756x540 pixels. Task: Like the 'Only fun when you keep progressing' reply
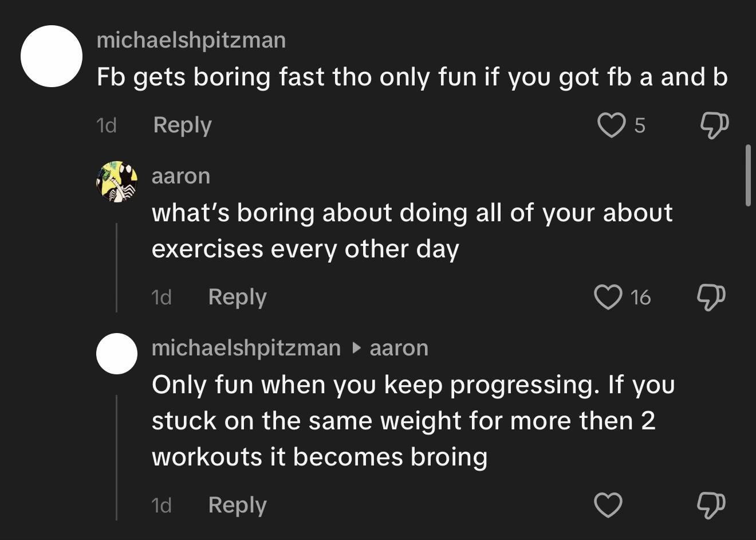[x=608, y=505]
